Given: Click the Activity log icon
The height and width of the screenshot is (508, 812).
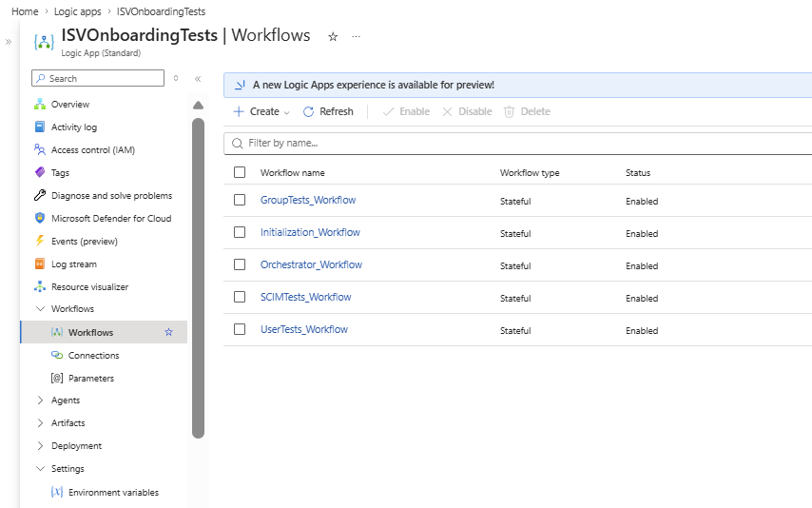Looking at the screenshot, I should [40, 127].
